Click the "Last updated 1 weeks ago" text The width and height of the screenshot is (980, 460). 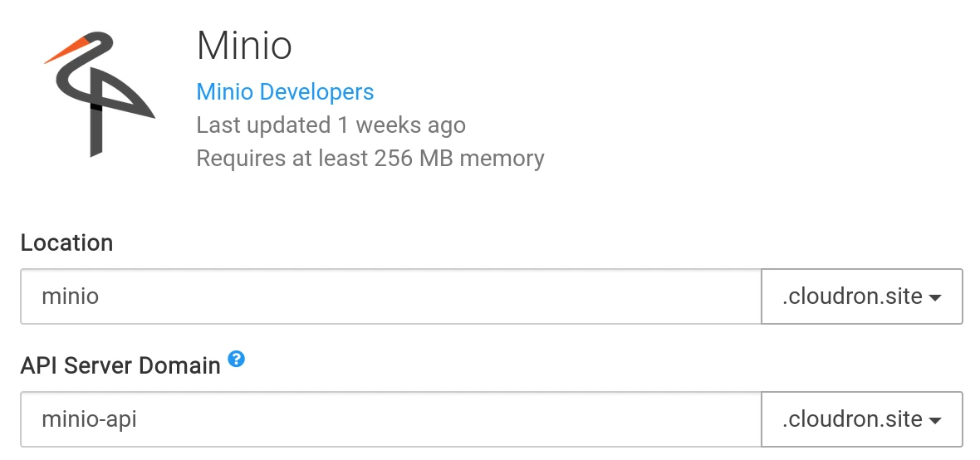point(331,125)
